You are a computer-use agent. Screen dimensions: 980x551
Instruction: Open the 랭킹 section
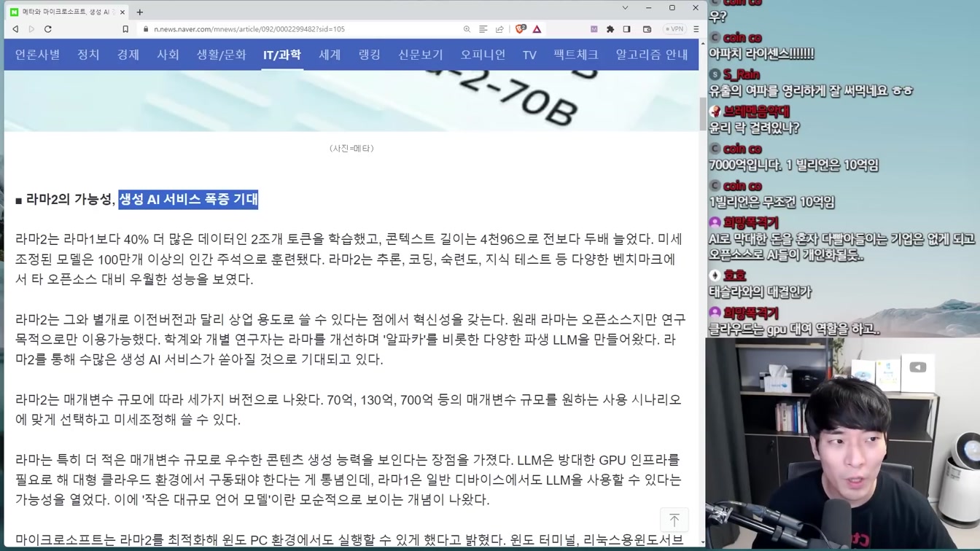pyautogui.click(x=369, y=55)
